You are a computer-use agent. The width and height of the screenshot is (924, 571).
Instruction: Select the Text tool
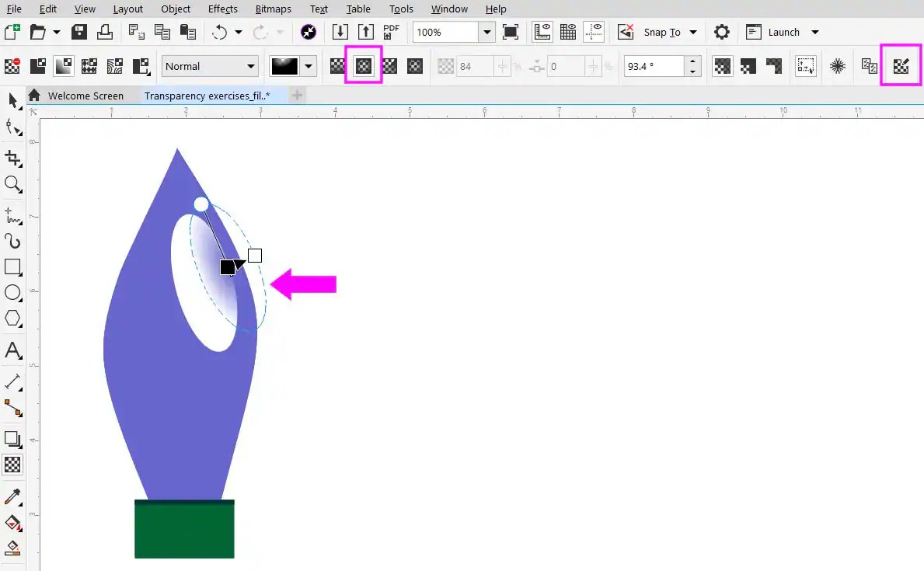coord(12,351)
